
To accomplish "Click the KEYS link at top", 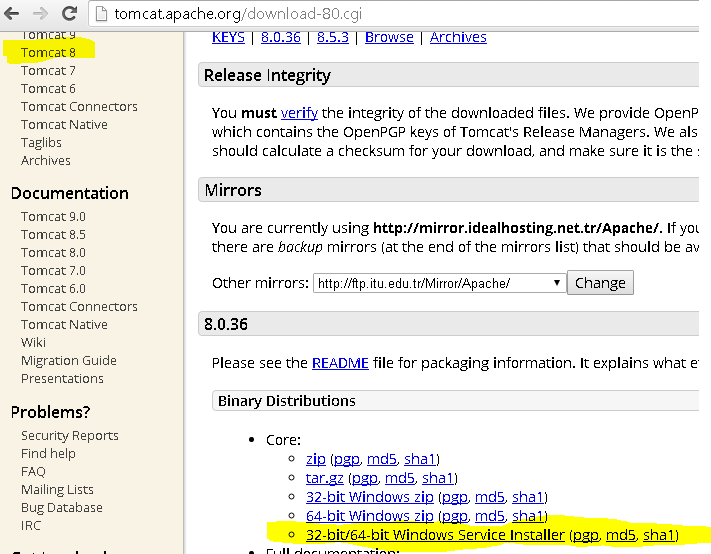I will coord(228,37).
